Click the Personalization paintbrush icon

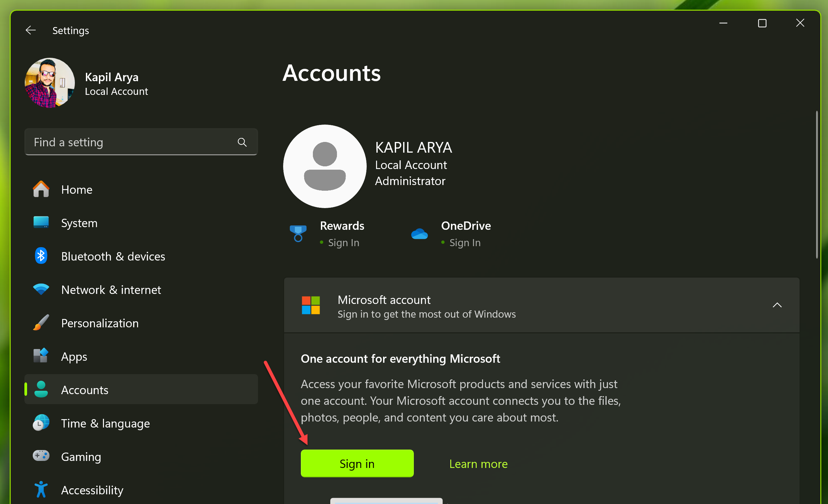point(41,323)
